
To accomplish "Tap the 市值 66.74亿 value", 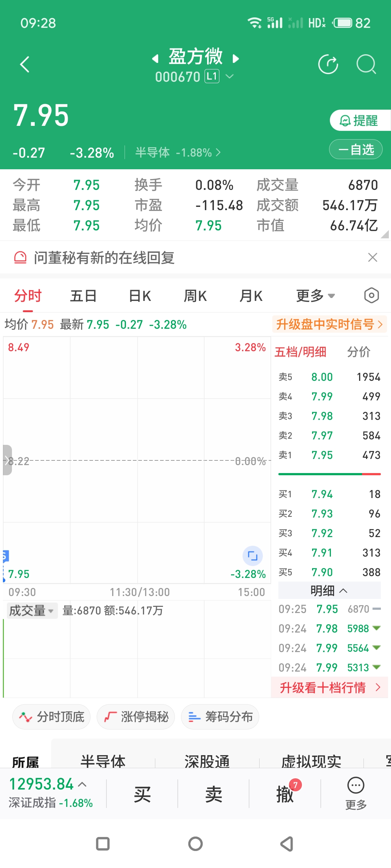I will (x=354, y=226).
